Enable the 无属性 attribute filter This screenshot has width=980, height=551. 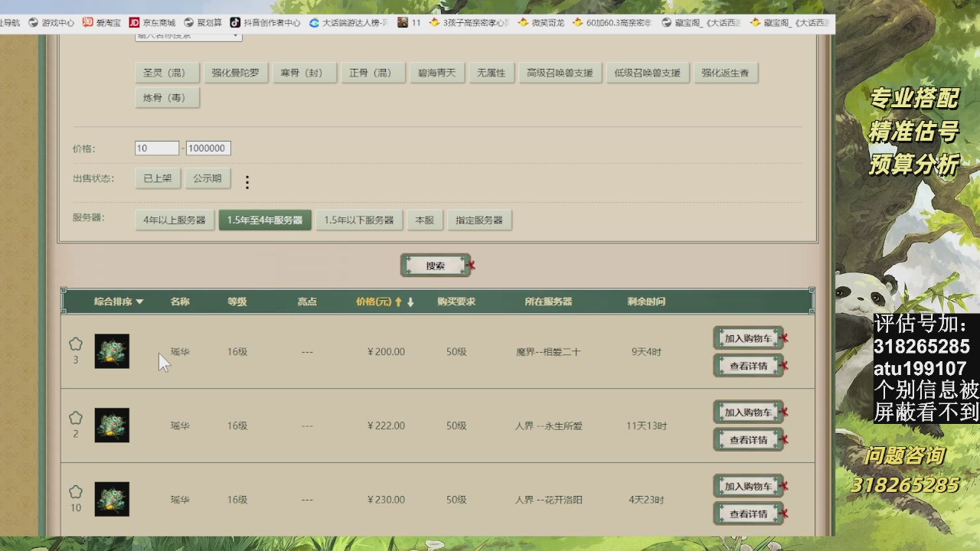(x=491, y=73)
